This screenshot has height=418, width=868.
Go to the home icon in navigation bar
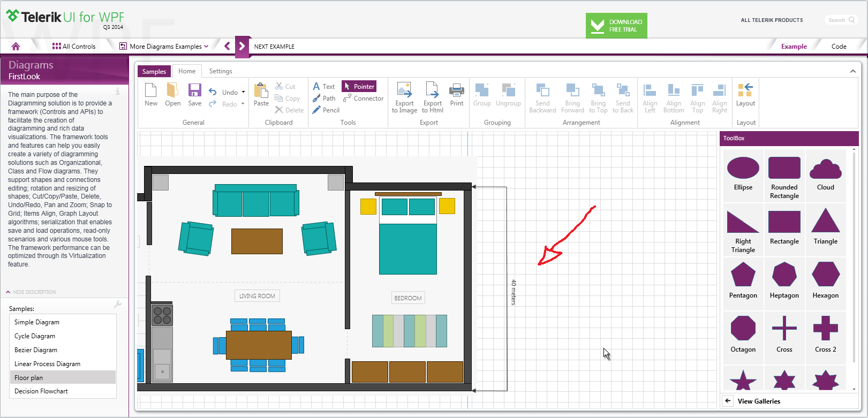point(16,47)
